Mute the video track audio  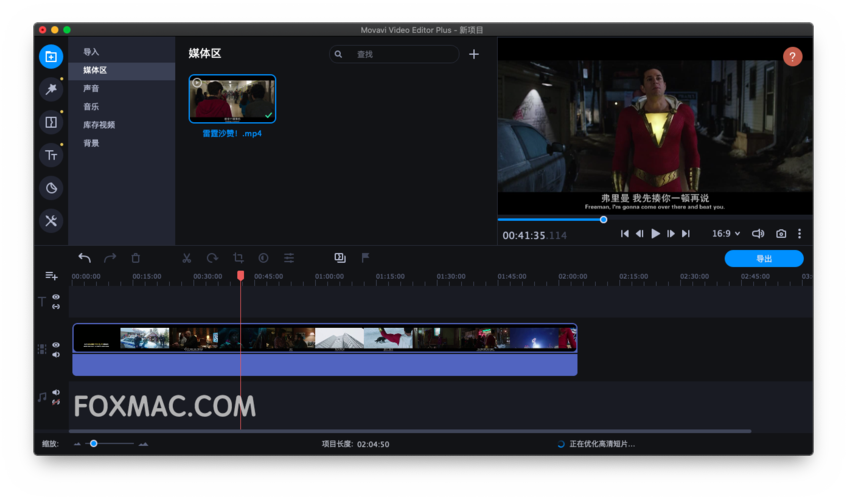click(56, 355)
